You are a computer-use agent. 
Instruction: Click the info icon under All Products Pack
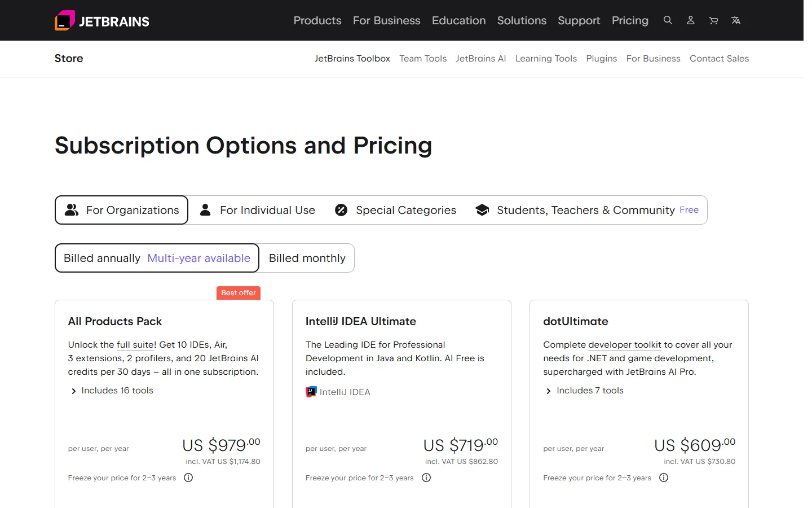tap(188, 478)
